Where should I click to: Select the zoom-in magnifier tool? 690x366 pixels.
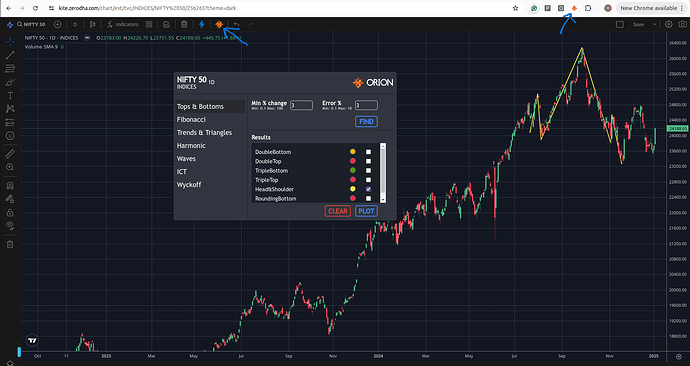click(x=10, y=167)
